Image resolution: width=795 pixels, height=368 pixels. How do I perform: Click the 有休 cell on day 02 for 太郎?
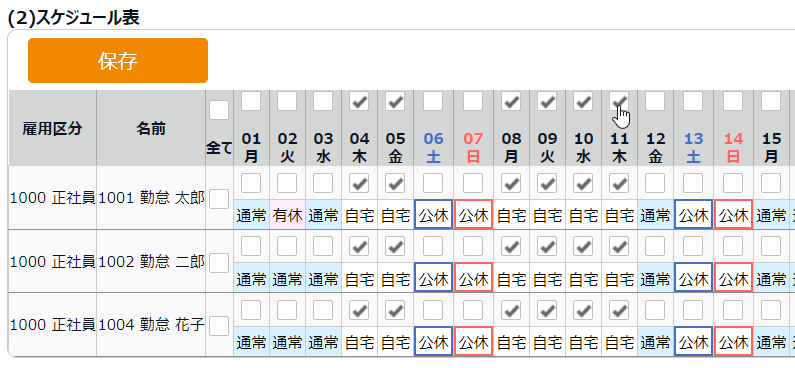tap(287, 216)
